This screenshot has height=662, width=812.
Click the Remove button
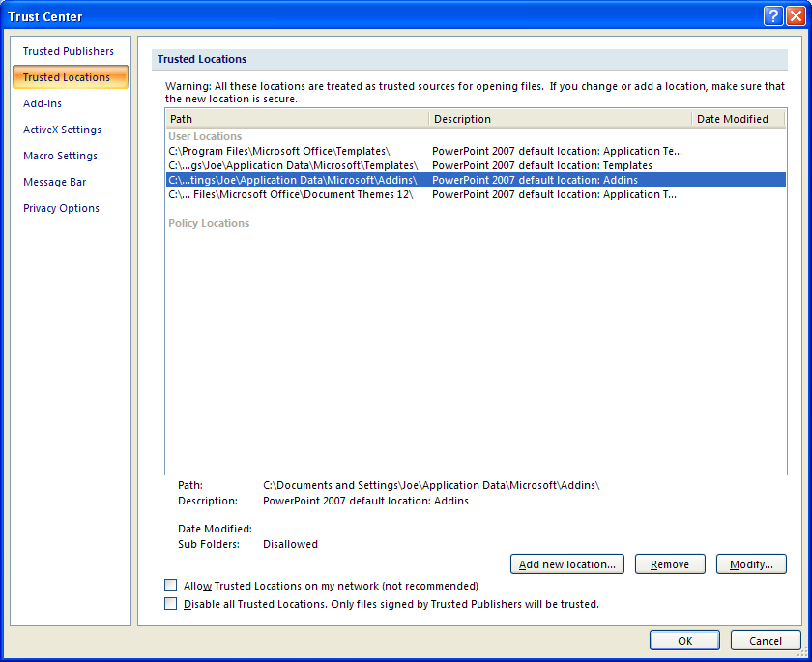670,564
